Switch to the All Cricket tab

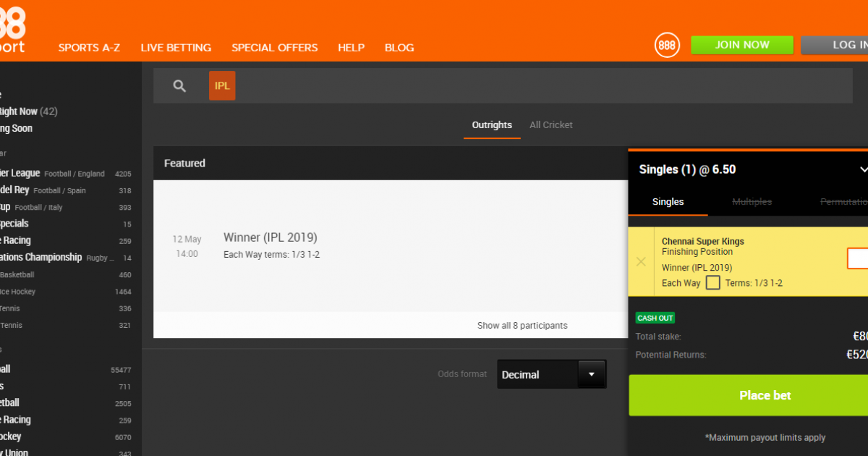click(x=551, y=125)
